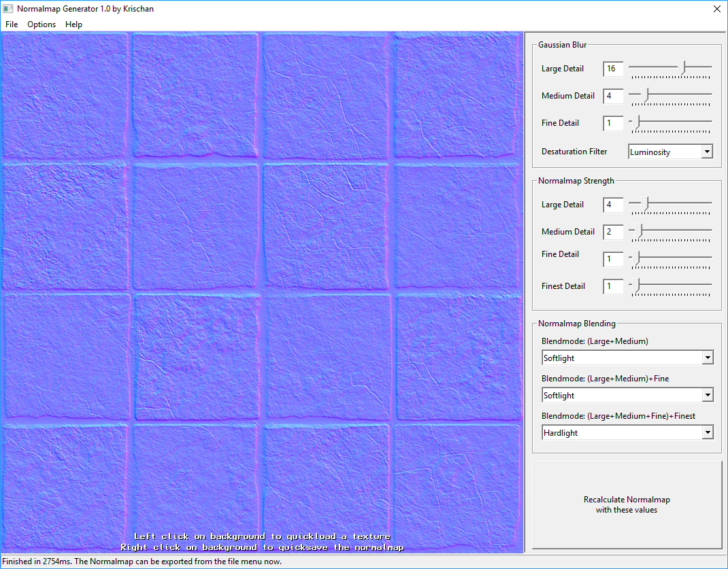This screenshot has width=728, height=569.
Task: Click the Normalmap Generator app icon in title bar
Action: tap(8, 9)
